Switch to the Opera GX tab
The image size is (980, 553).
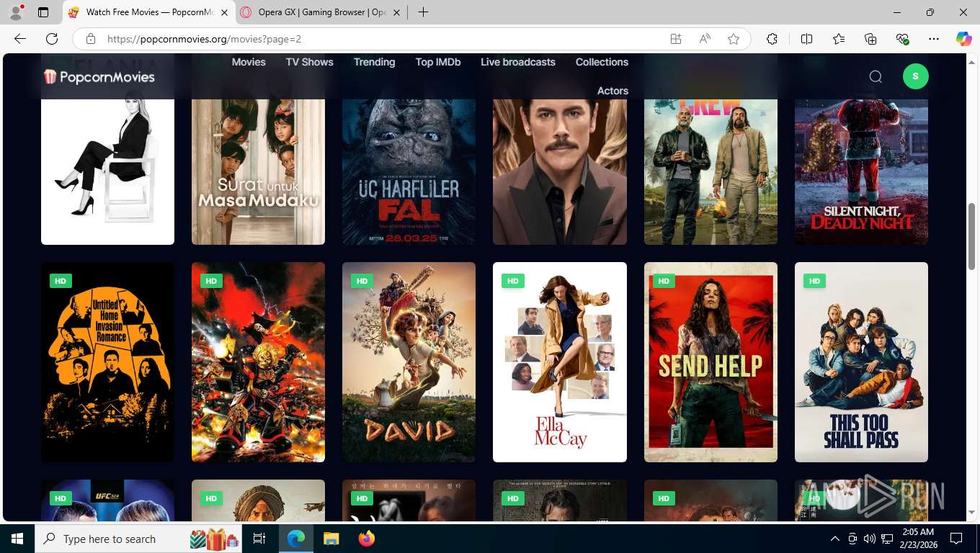point(321,12)
